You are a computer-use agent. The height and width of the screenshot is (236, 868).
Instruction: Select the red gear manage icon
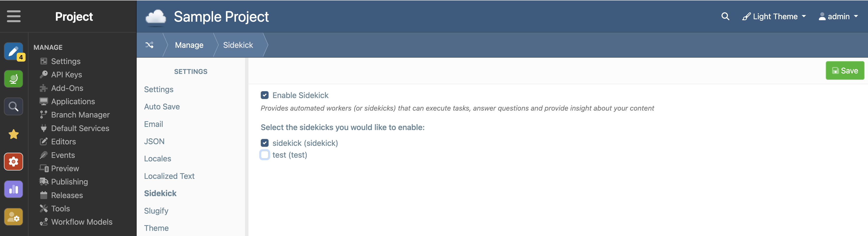pos(14,162)
